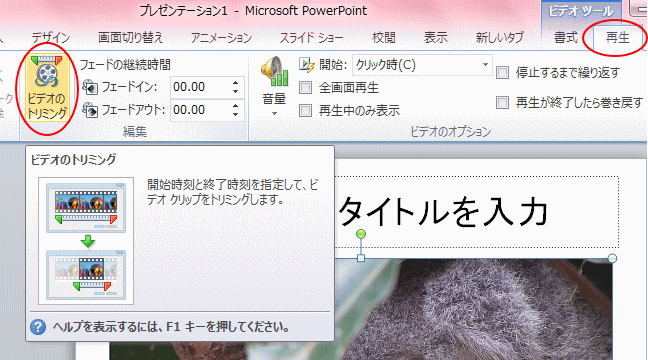Decrease the フェードアウト time with down arrow
Screen dimensions: 648x360
236,114
